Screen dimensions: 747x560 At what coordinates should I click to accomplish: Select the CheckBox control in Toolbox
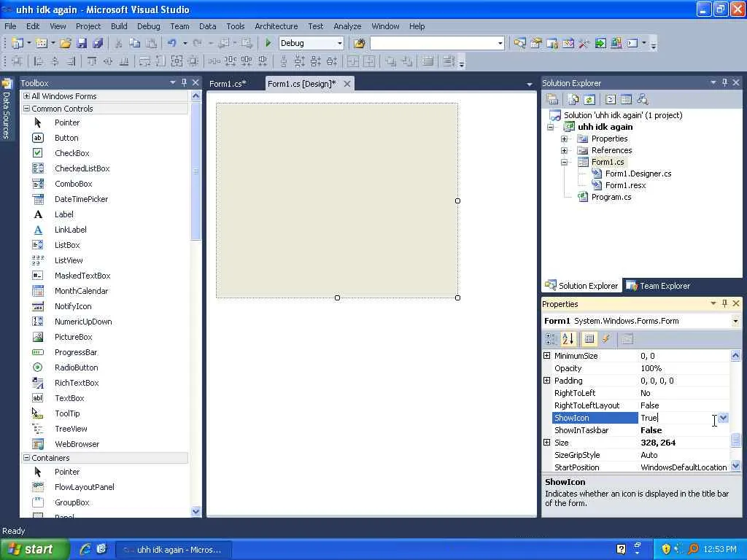(72, 153)
